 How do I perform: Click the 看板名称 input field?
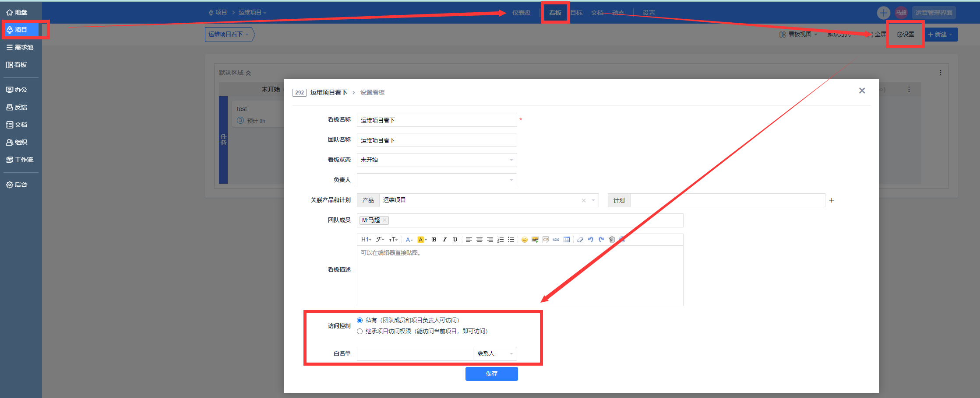[x=437, y=120]
